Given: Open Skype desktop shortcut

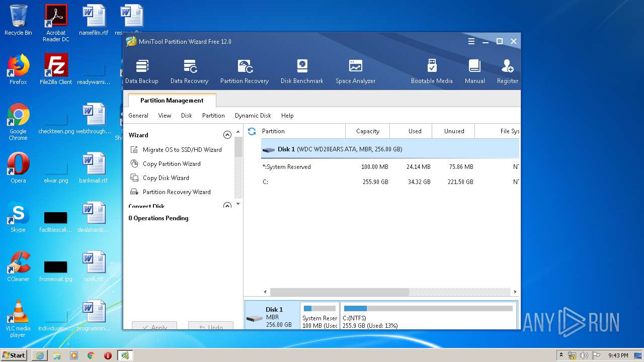Looking at the screenshot, I should pyautogui.click(x=18, y=217).
